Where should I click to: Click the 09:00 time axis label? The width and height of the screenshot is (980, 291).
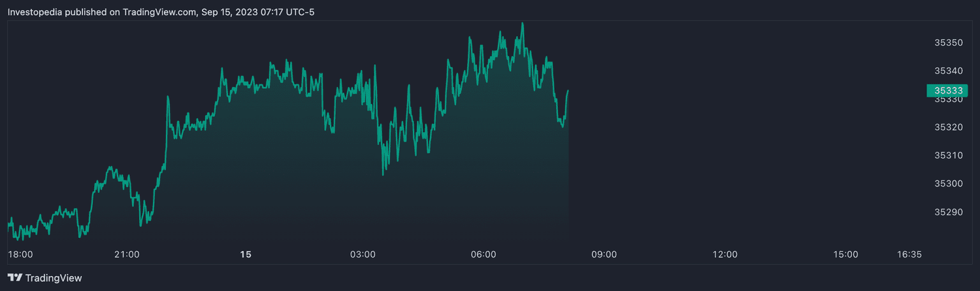click(x=604, y=254)
